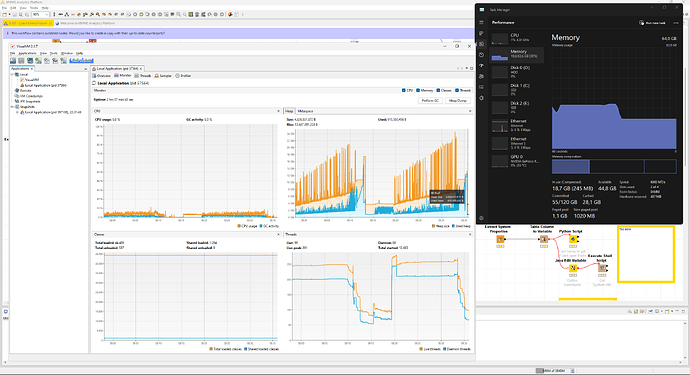Open the VisualVM Applications menu
Screen dimensions: 690x375
pos(27,53)
